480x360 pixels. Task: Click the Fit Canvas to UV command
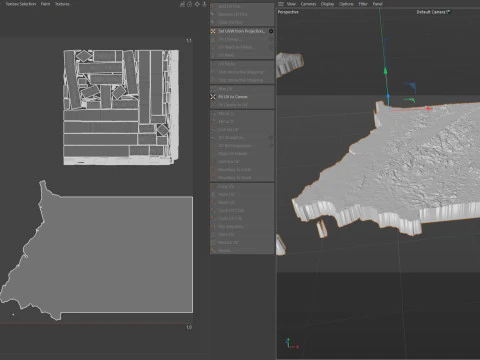pos(242,105)
